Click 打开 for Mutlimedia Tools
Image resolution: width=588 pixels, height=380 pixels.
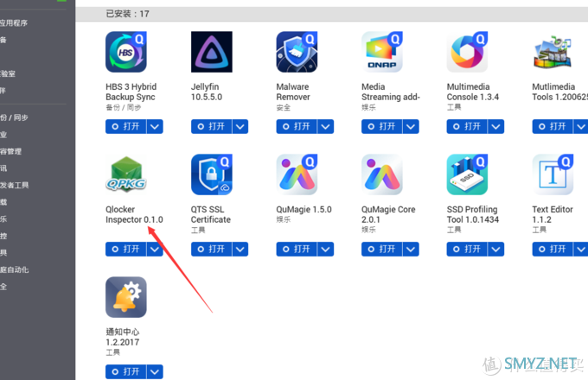point(553,127)
